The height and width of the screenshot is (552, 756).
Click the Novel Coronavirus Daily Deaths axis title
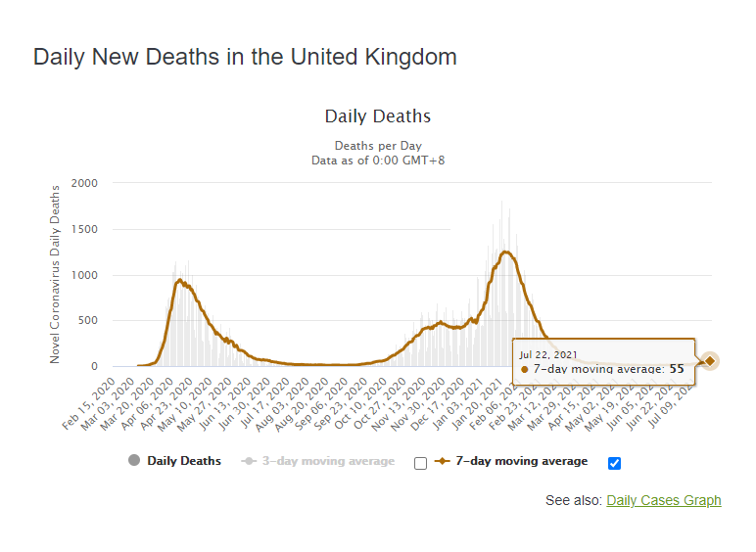[x=56, y=272]
